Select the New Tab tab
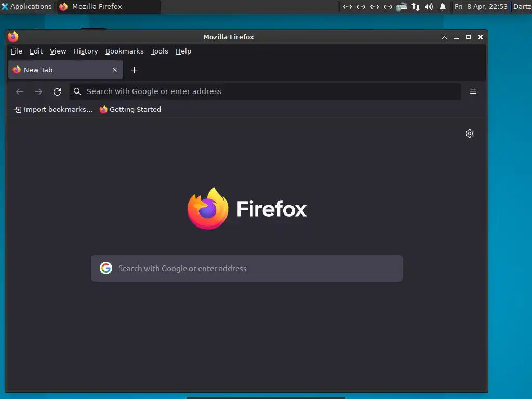Image resolution: width=532 pixels, height=399 pixels. point(65,70)
